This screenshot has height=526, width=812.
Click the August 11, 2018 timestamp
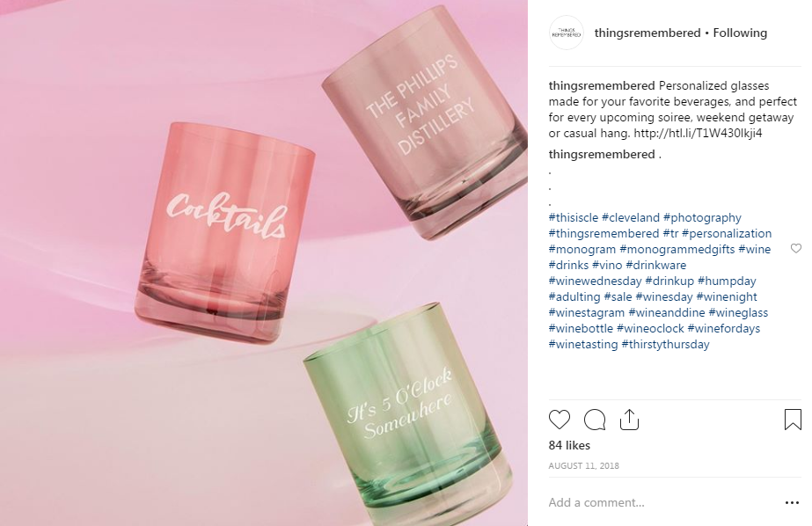point(583,465)
